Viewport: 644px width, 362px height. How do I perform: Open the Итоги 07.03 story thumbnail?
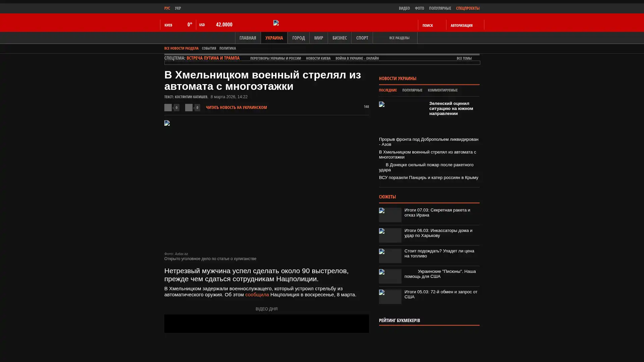point(390,215)
